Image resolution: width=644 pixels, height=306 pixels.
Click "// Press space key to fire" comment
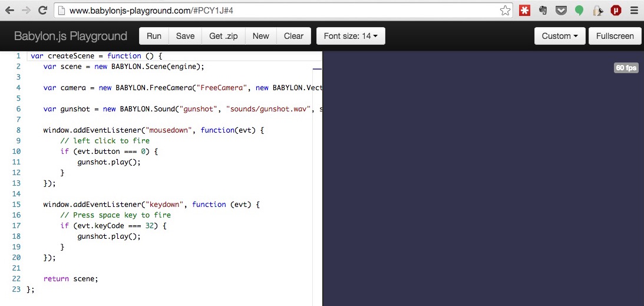pyautogui.click(x=115, y=215)
